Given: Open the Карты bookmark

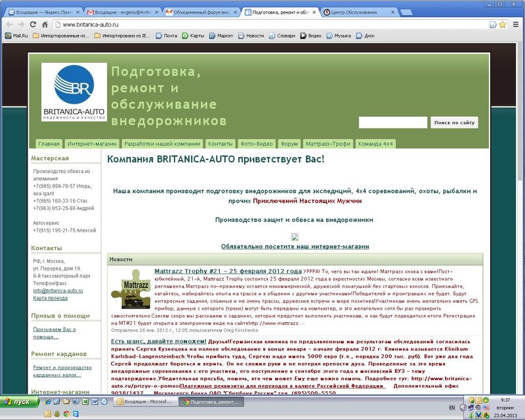Looking at the screenshot, I should [193, 35].
